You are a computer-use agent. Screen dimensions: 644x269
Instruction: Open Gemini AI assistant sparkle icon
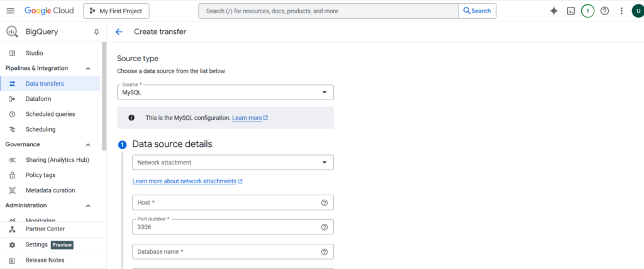click(x=553, y=11)
